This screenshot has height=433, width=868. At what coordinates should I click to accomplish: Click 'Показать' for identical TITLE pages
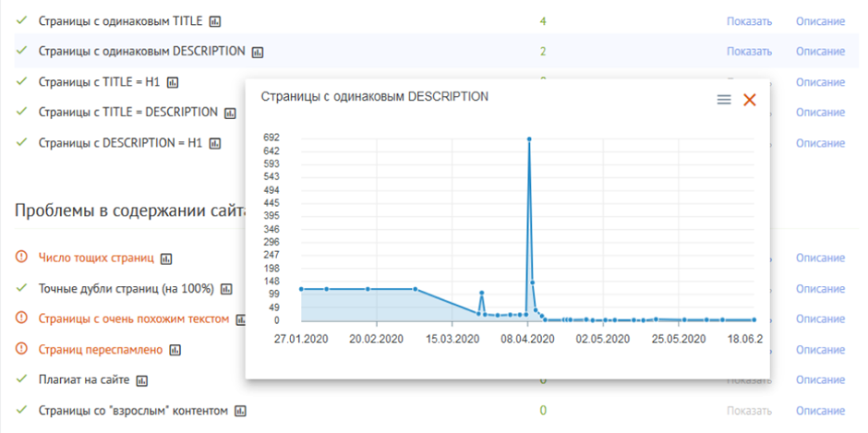749,21
